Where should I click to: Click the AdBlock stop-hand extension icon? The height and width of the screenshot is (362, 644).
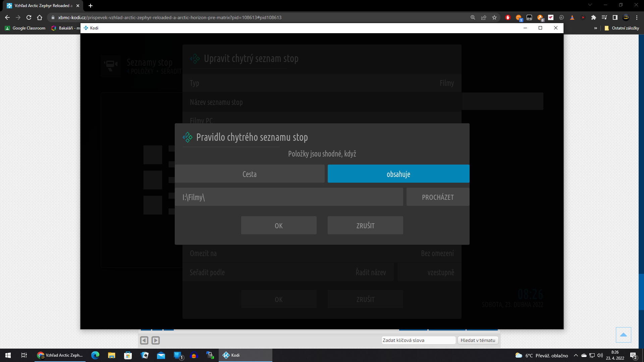(508, 17)
